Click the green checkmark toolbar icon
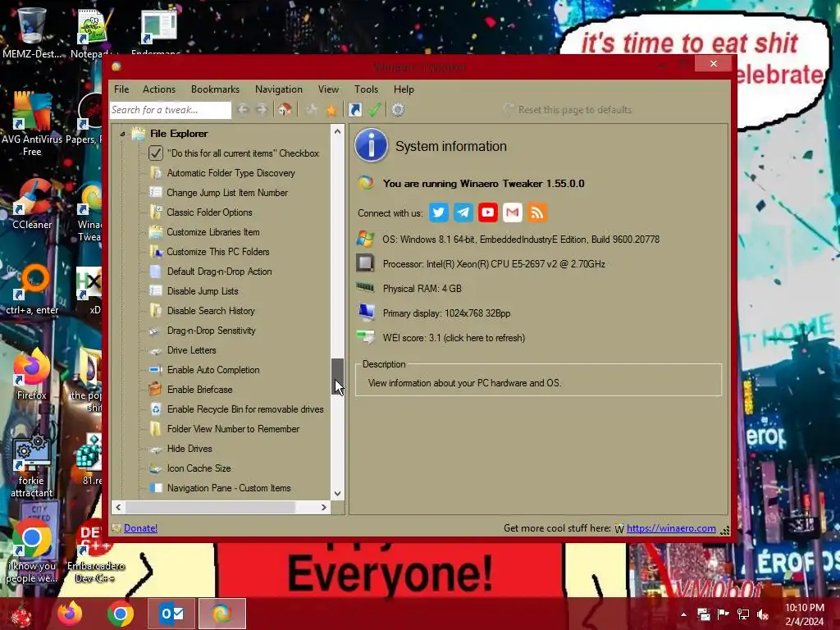Screen dimensions: 840x630 coord(374,110)
